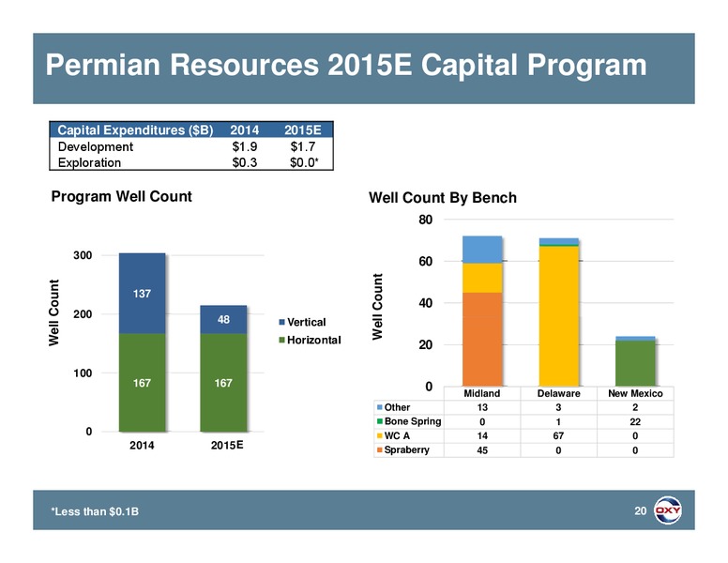Select the 167 horizontal segment of the 2014 bar
Screen dimensions: 728x563
[x=142, y=383]
